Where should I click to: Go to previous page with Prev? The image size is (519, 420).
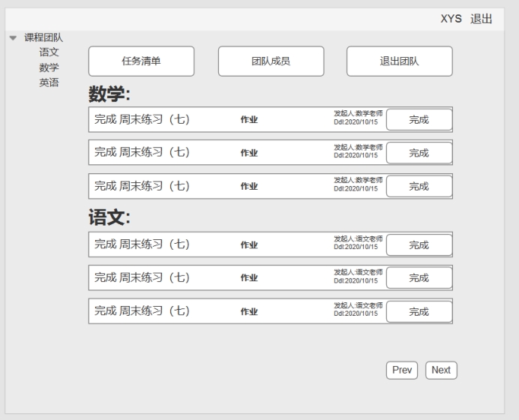402,370
